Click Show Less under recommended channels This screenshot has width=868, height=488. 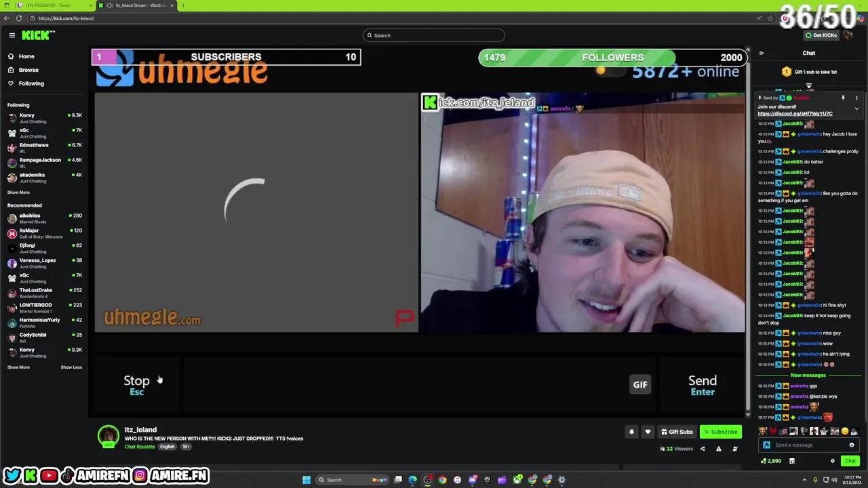[x=71, y=367]
